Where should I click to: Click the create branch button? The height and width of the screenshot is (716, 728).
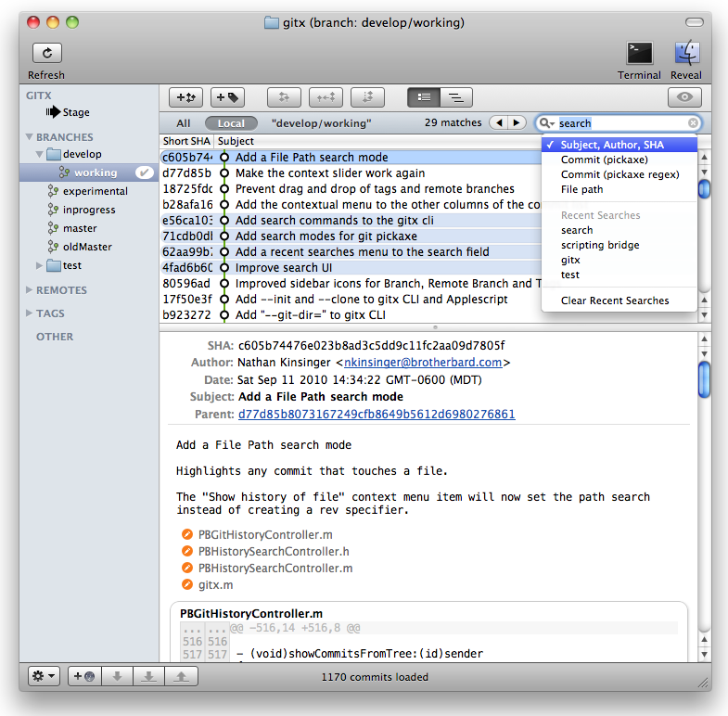185,97
